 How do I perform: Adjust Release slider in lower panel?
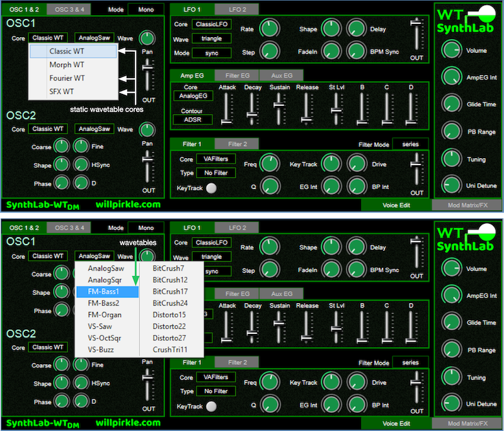(306, 326)
